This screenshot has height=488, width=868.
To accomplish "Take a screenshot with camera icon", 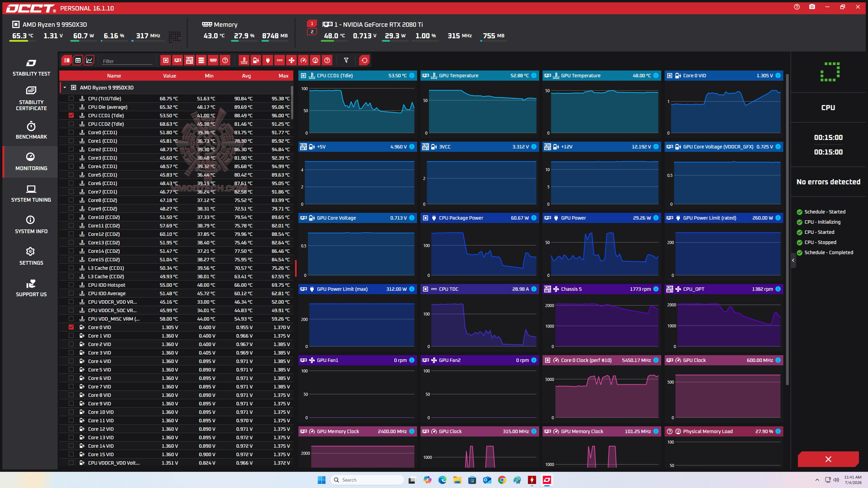I will [x=812, y=7].
